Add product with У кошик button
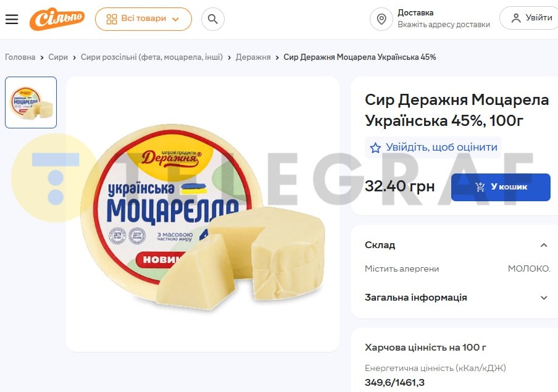This screenshot has height=392, width=558. click(501, 187)
